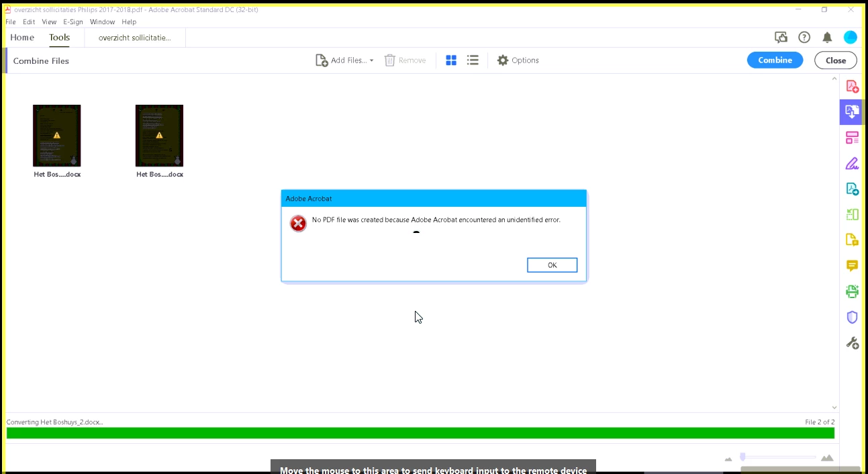Open the overzicht sollicitatie document tab
868x474 pixels.
click(x=135, y=38)
